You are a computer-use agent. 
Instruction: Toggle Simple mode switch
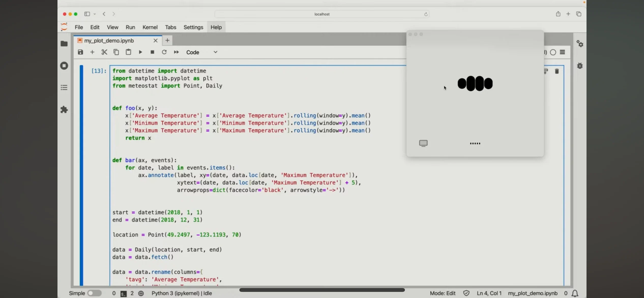95,293
